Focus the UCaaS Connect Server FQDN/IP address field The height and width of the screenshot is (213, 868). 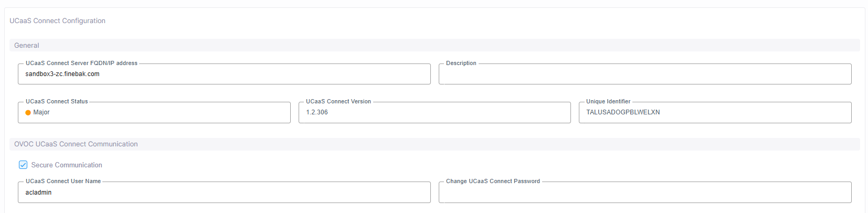click(x=224, y=74)
